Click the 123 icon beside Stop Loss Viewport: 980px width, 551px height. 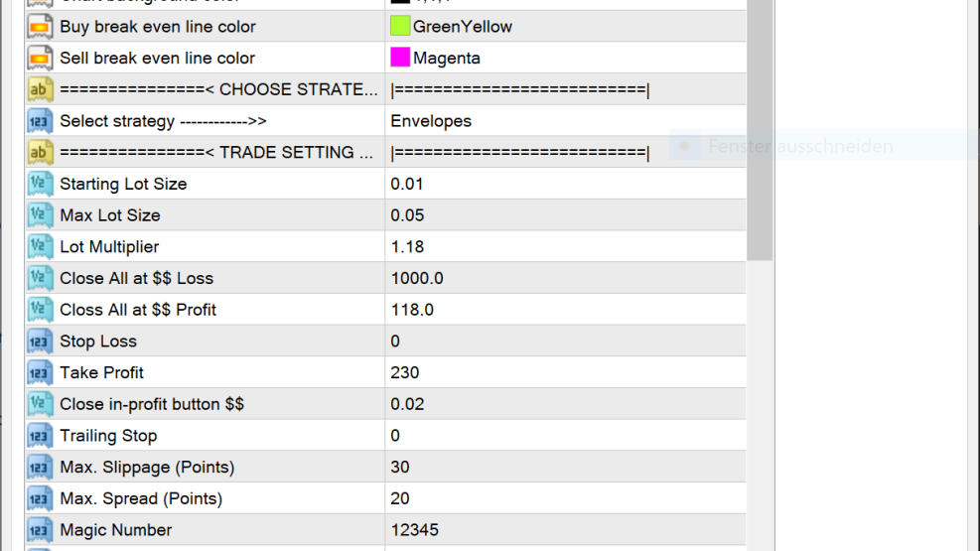click(x=40, y=342)
